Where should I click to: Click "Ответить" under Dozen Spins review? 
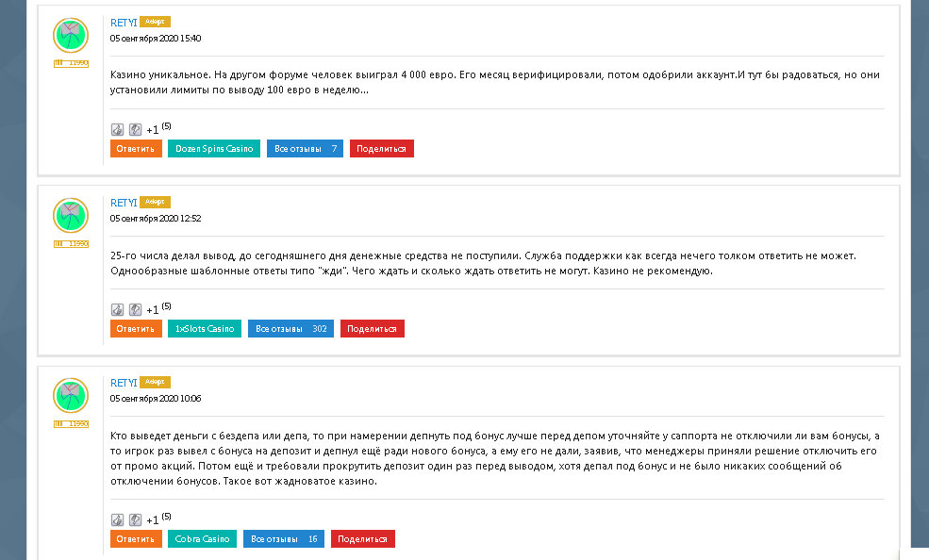click(136, 149)
